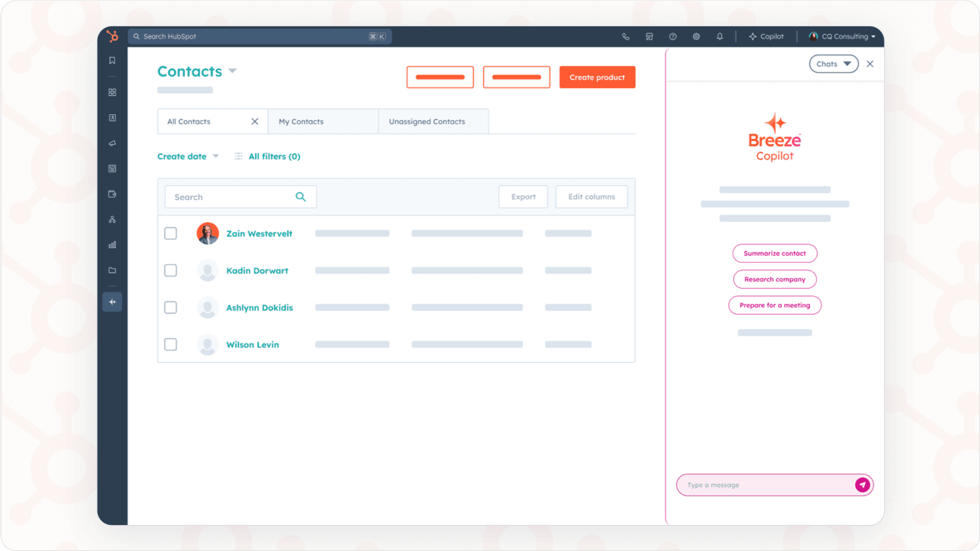Open the Workspaces grid icon
Screen dimensions: 980x551
pos(112,92)
